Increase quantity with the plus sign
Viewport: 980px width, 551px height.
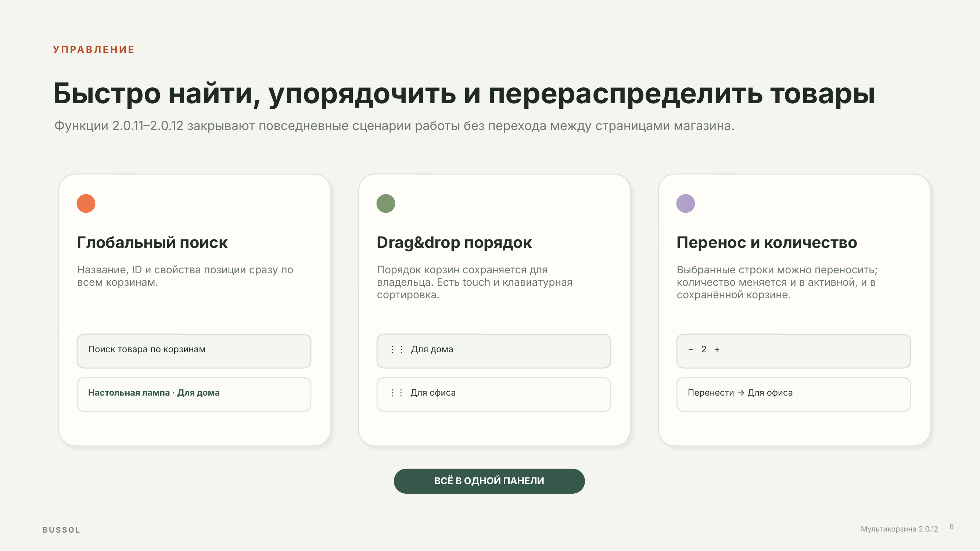pyautogui.click(x=717, y=349)
